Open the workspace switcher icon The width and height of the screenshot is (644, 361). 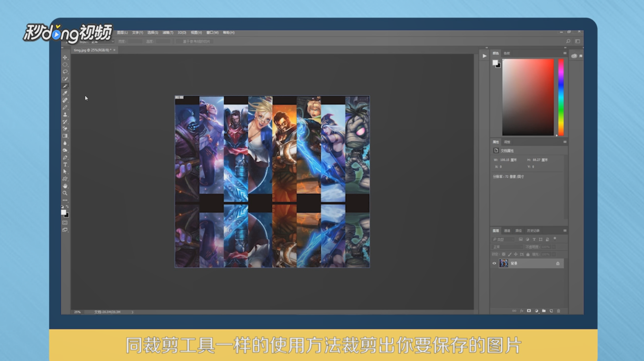577,41
